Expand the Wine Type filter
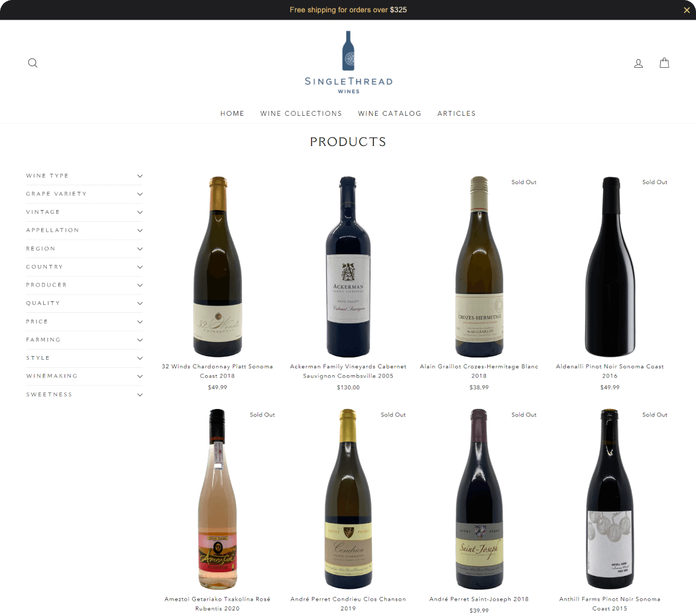 pyautogui.click(x=84, y=176)
